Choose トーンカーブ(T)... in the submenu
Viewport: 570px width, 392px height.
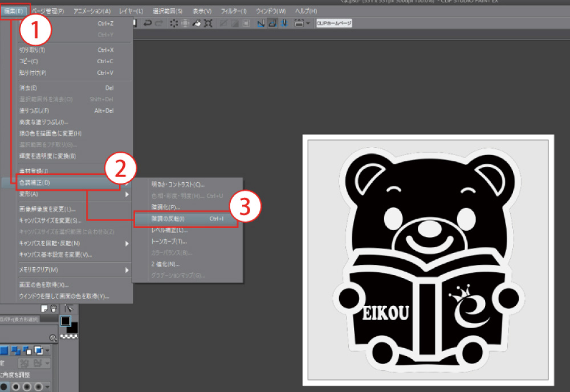pyautogui.click(x=188, y=241)
